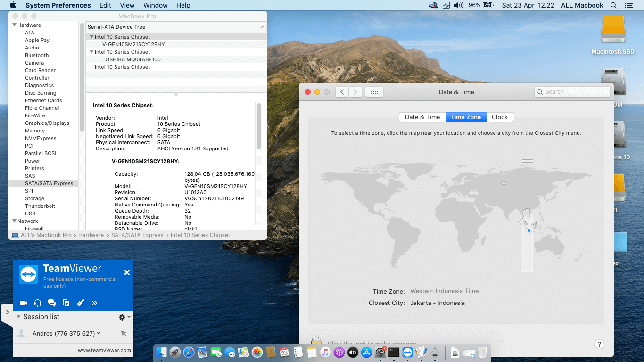This screenshot has width=644, height=362.
Task: Expand TeamViewer toolbar with double-arrow icon
Action: point(94,303)
